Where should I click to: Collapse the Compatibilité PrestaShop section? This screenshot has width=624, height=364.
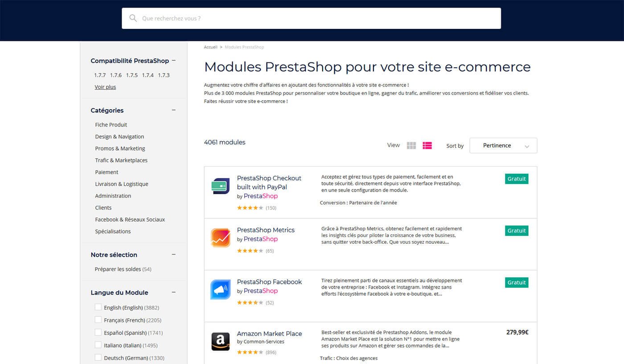click(174, 61)
